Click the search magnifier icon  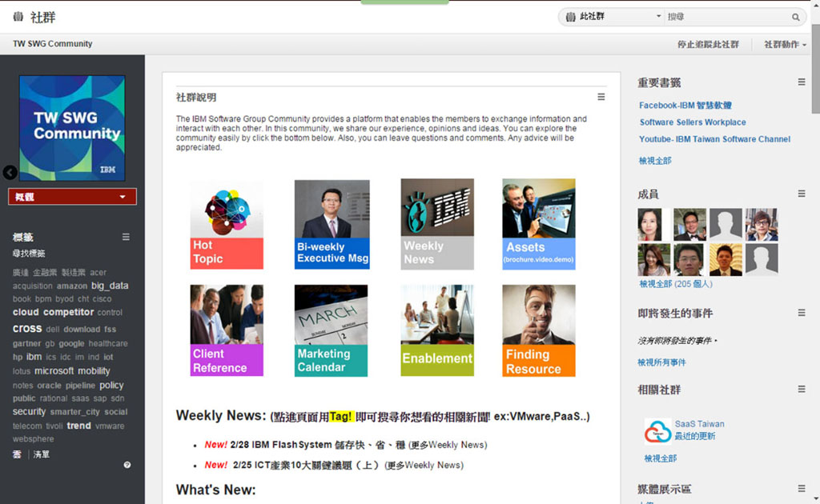click(795, 18)
